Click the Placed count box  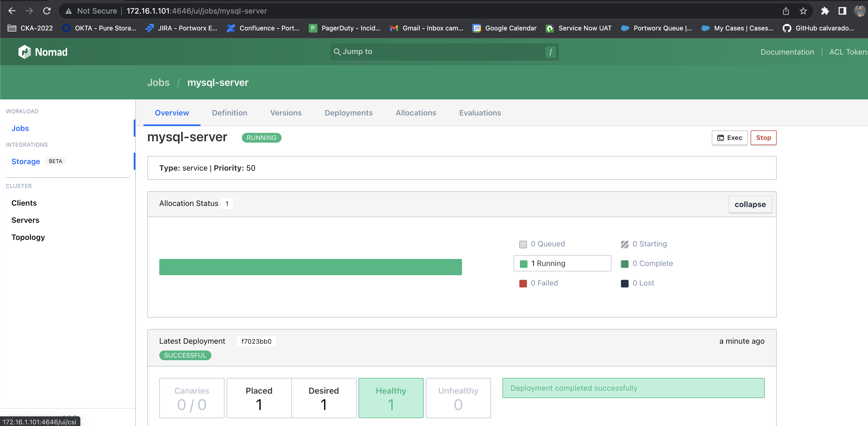click(x=259, y=398)
